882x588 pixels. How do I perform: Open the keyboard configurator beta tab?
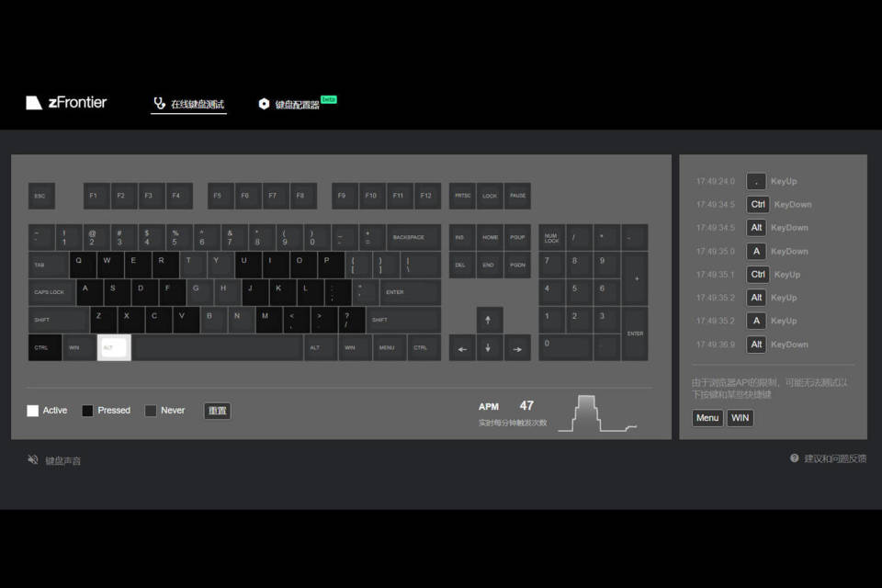pyautogui.click(x=297, y=104)
